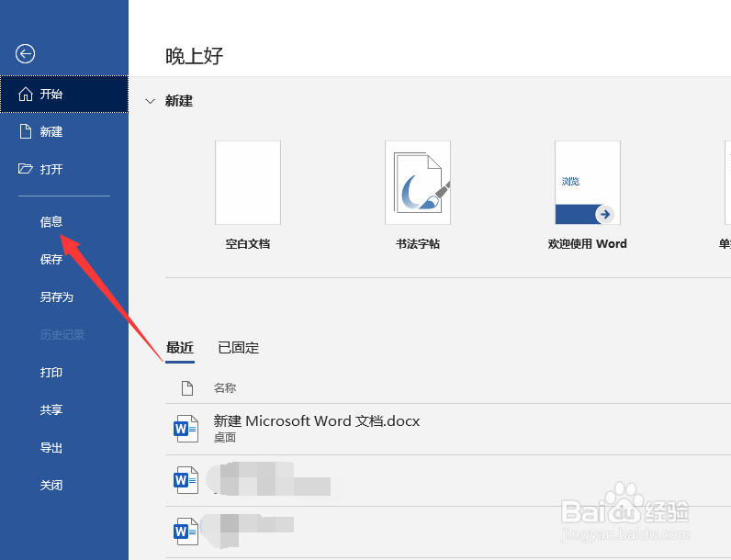This screenshot has height=560, width=731.
Task: Switch to the 已固定 tab
Action: [238, 348]
